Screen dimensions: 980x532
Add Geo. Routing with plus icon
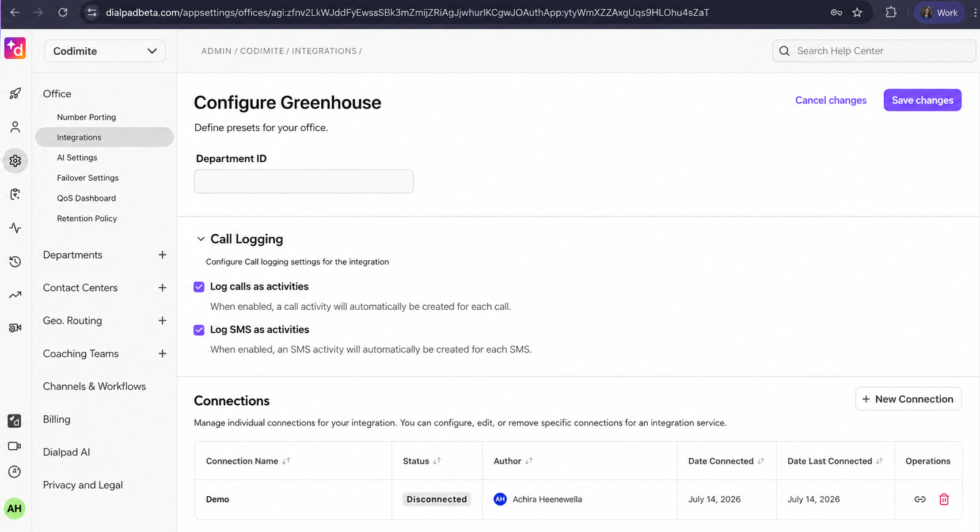(162, 321)
